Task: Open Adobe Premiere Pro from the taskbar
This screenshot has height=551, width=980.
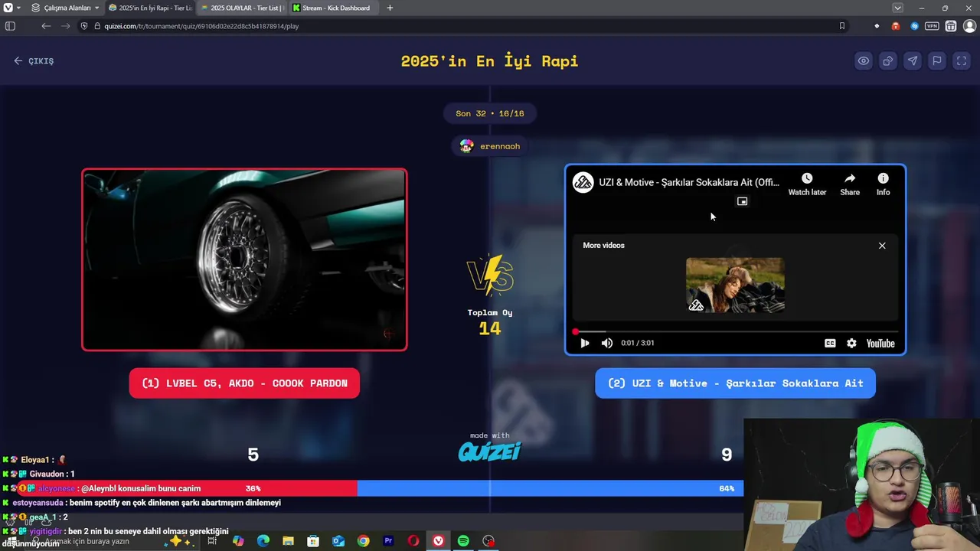Action: pos(388,541)
